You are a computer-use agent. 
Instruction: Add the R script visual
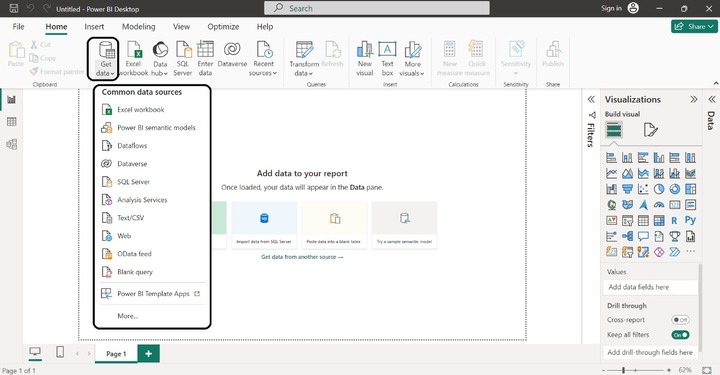click(x=675, y=221)
